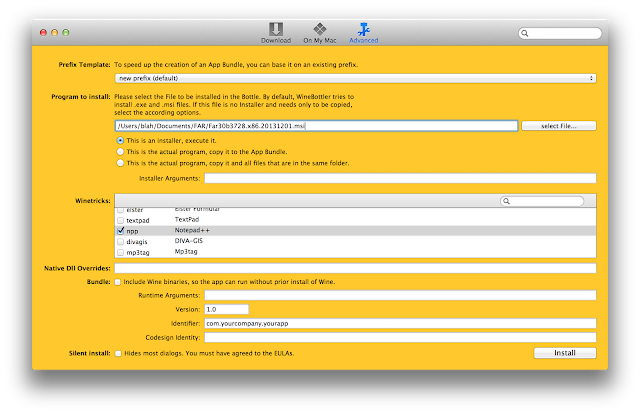Image resolution: width=640 pixels, height=414 pixels.
Task: Uncheck the npp Notepad++ checkbox
Action: click(120, 231)
